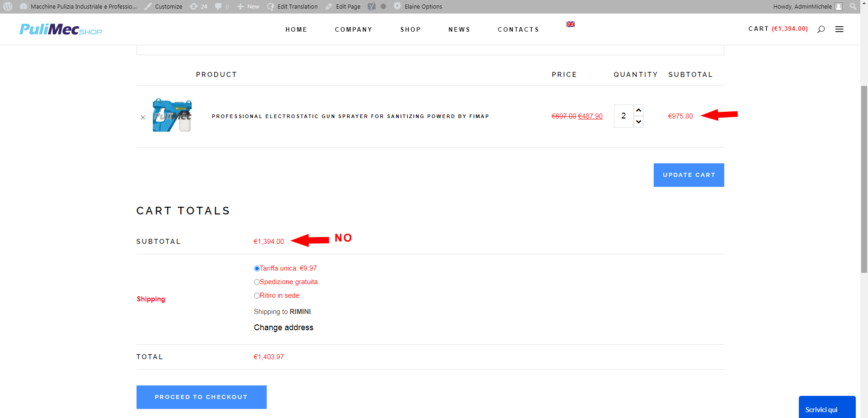
Task: Open the CONTACTS menu item
Action: pos(518,29)
